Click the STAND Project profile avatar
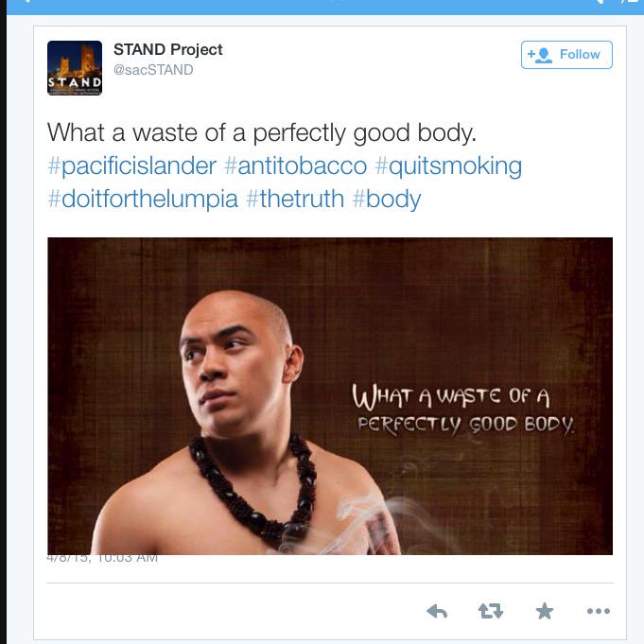This screenshot has width=644, height=644. (x=75, y=68)
